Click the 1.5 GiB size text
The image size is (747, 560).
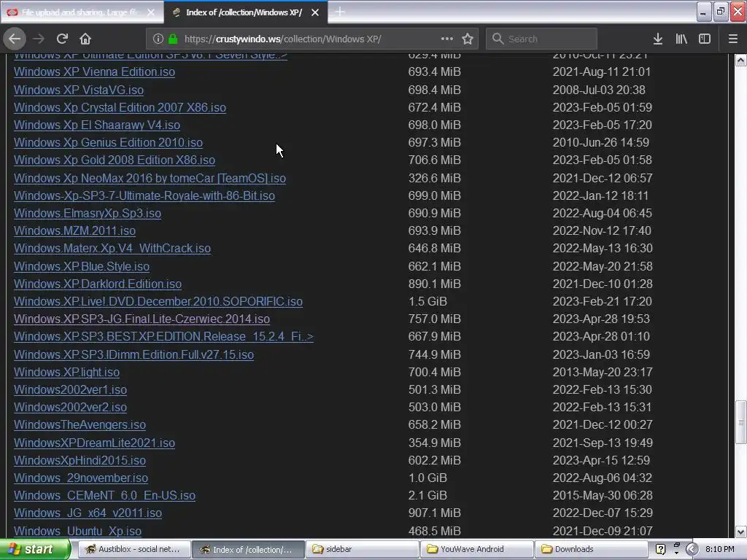click(x=427, y=302)
